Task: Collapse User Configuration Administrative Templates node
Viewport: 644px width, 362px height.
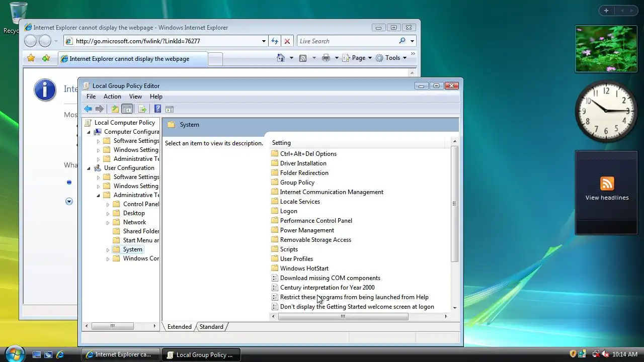Action: pyautogui.click(x=98, y=196)
